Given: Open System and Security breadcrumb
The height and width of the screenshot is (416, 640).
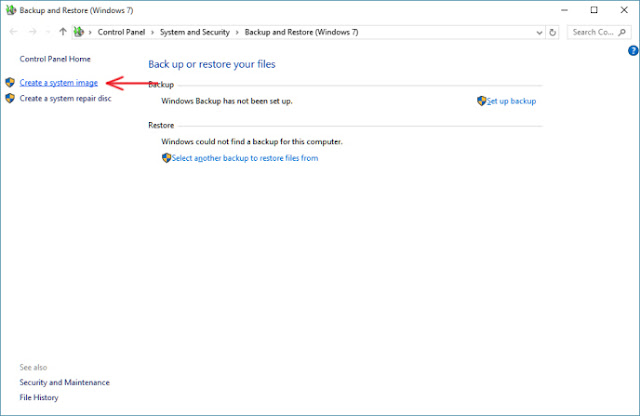Looking at the screenshot, I should (x=195, y=32).
